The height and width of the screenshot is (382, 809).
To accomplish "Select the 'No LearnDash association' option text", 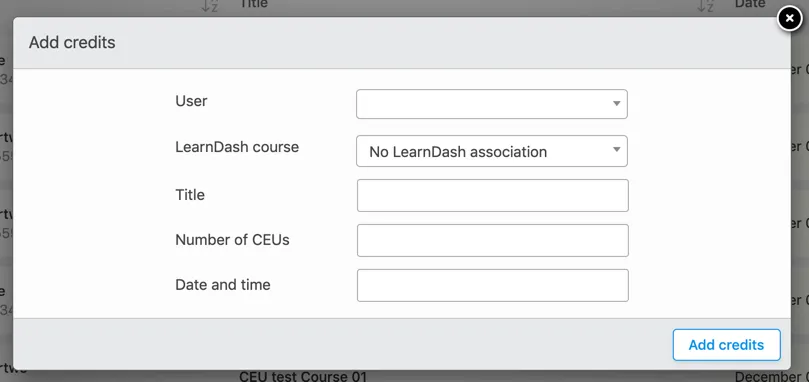I will pos(458,152).
